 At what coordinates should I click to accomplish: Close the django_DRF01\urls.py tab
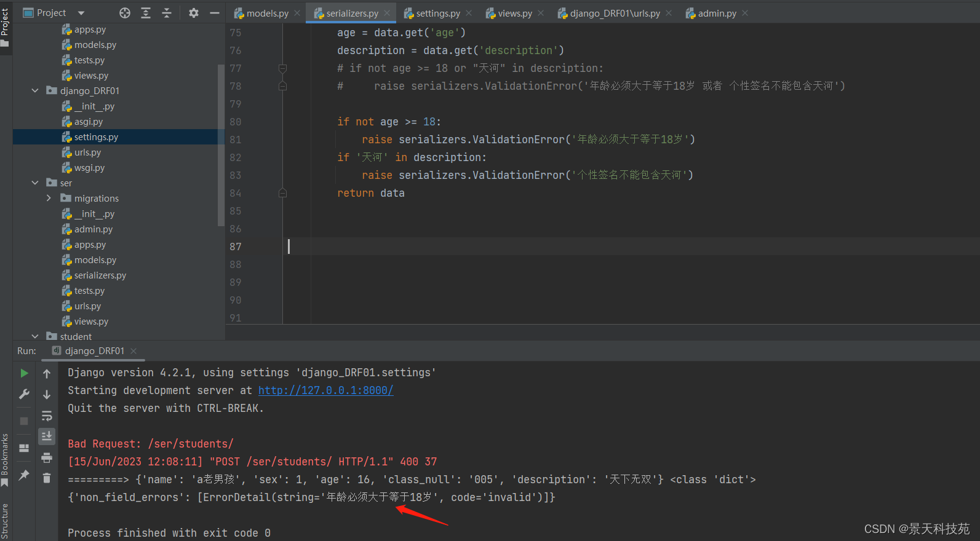point(669,13)
